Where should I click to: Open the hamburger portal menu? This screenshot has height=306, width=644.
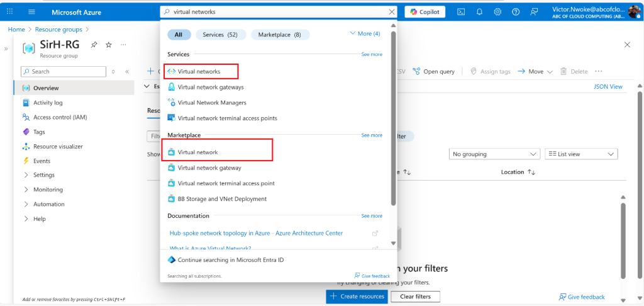tap(32, 12)
